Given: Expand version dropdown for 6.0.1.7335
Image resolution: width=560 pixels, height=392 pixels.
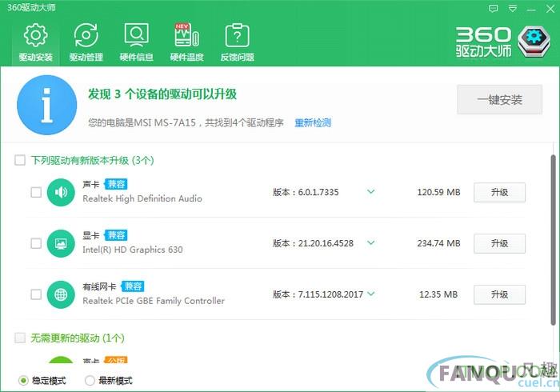Looking at the screenshot, I should tap(370, 192).
